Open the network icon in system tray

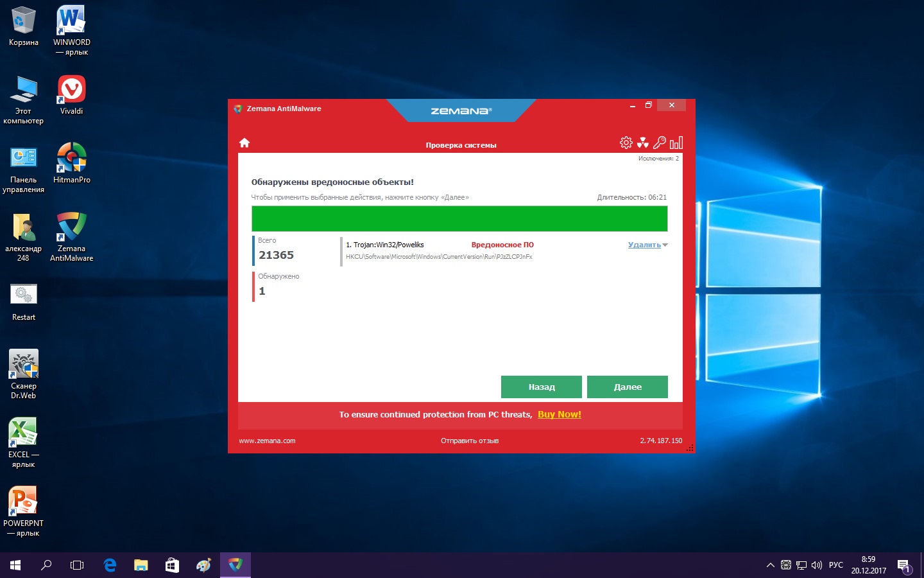pos(801,565)
